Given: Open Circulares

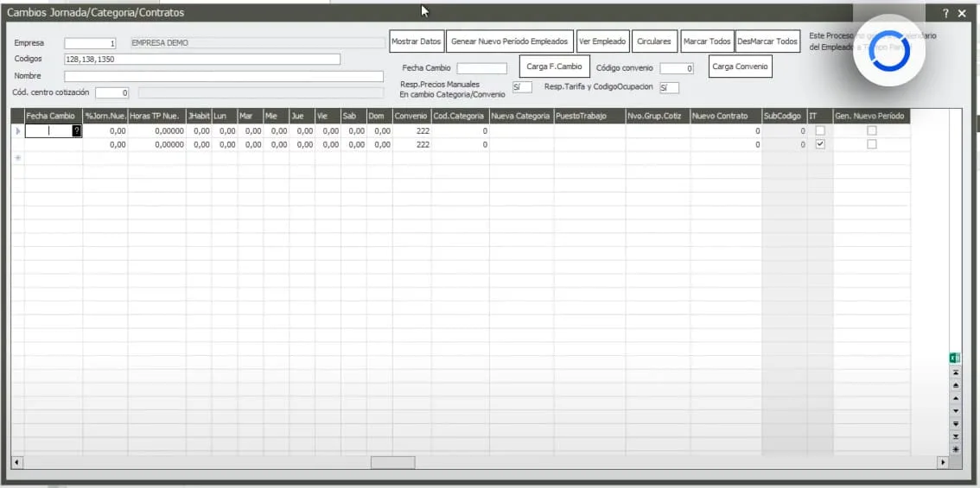Looking at the screenshot, I should pos(653,41).
